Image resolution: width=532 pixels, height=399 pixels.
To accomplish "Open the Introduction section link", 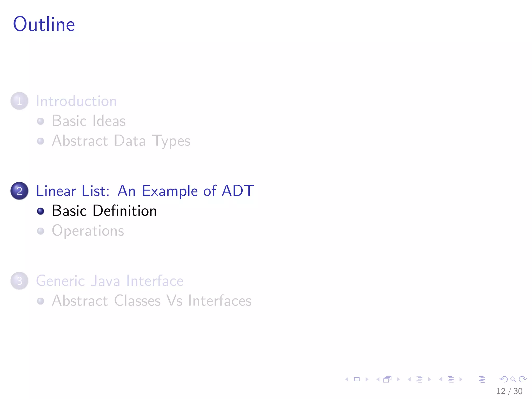I will click(x=76, y=101).
